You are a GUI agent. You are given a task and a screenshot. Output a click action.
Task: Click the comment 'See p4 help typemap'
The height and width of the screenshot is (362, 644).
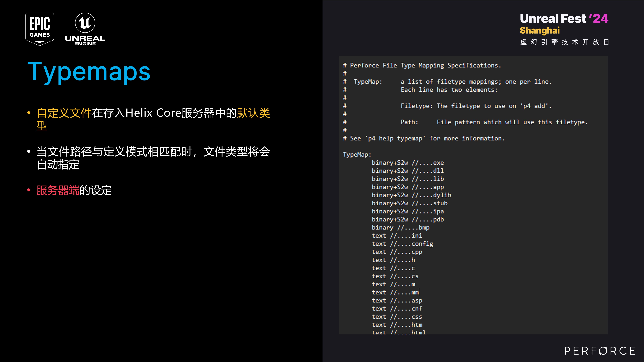click(x=424, y=138)
